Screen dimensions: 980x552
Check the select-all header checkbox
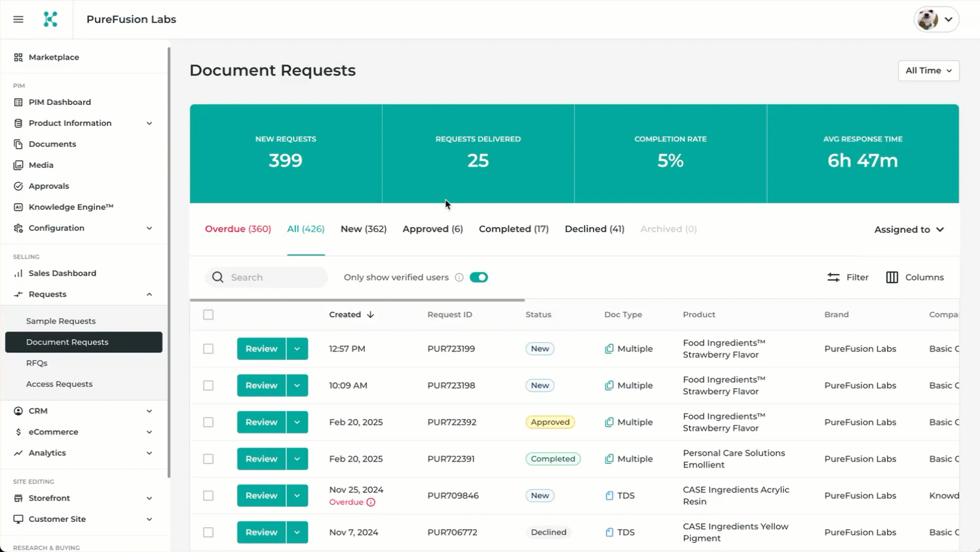(208, 315)
